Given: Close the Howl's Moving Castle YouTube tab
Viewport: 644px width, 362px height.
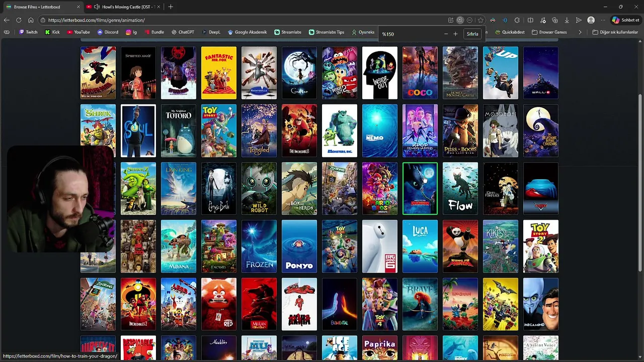Looking at the screenshot, I should pos(158,7).
